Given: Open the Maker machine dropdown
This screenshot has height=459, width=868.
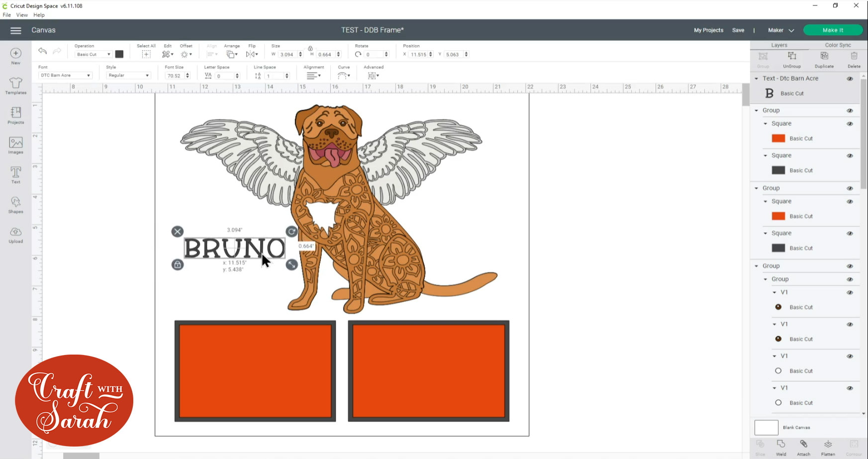Looking at the screenshot, I should (x=781, y=30).
